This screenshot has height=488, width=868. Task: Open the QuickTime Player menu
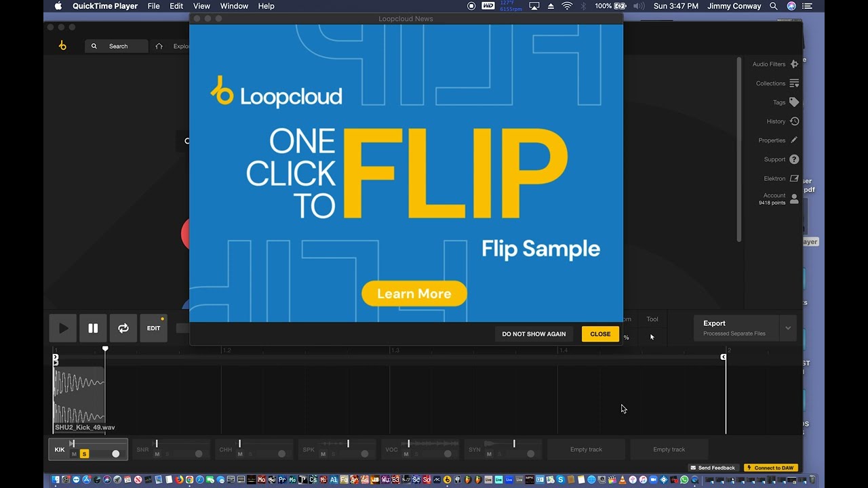(x=105, y=6)
